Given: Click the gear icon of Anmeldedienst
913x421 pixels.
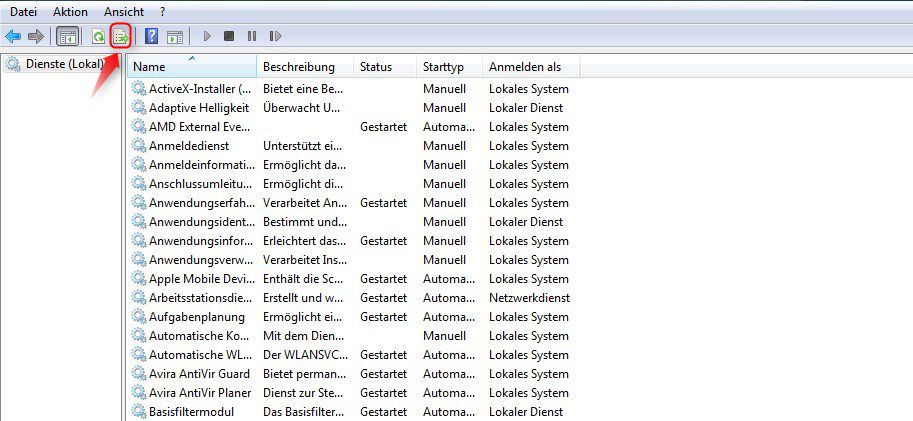Looking at the screenshot, I should coord(139,146).
